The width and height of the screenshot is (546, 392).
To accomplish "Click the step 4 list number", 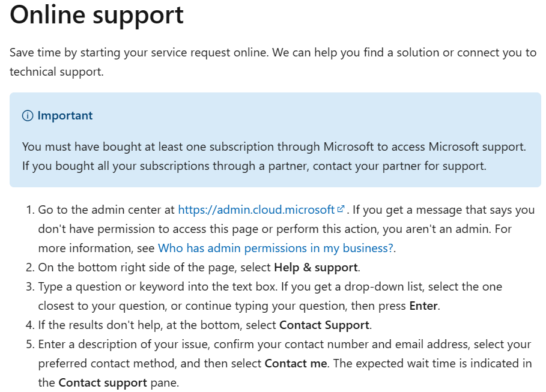I will pos(29,325).
